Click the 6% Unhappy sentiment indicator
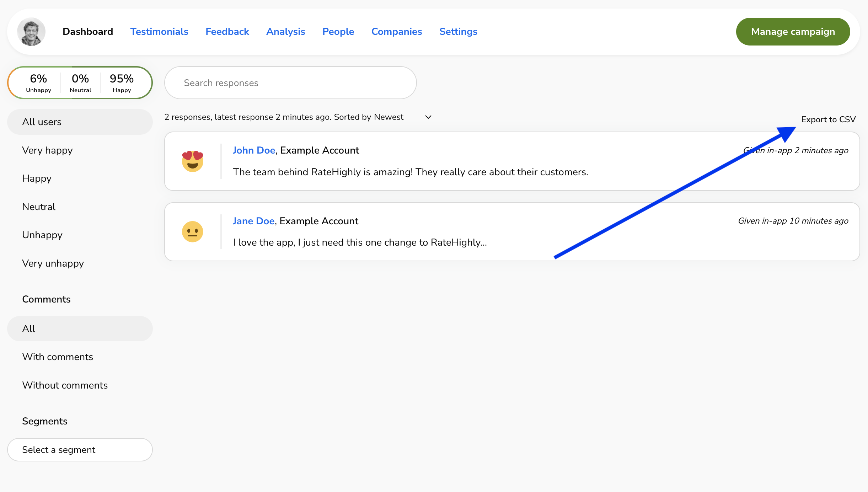Image resolution: width=868 pixels, height=492 pixels. click(38, 82)
